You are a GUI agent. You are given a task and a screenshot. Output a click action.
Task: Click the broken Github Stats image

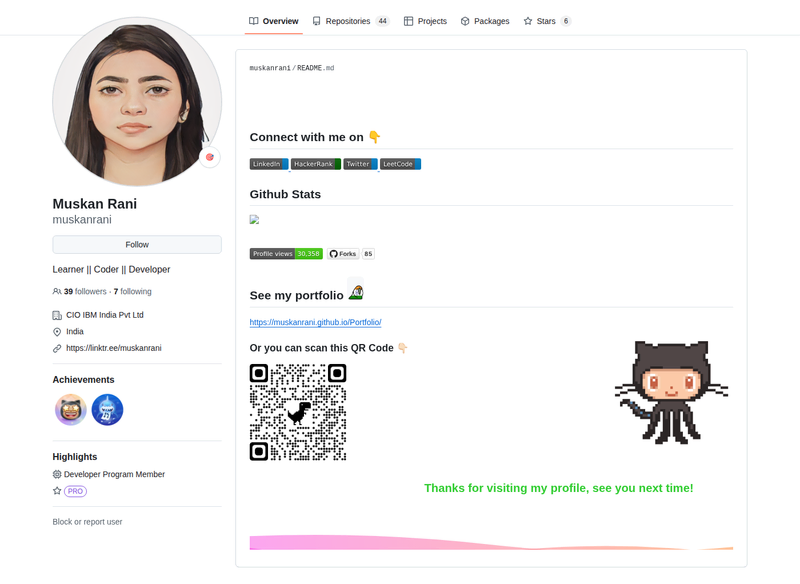tap(254, 220)
